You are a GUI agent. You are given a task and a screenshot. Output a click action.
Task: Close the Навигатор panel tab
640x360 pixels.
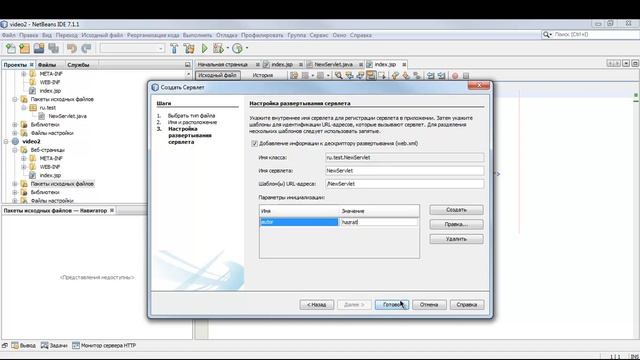[x=112, y=210]
